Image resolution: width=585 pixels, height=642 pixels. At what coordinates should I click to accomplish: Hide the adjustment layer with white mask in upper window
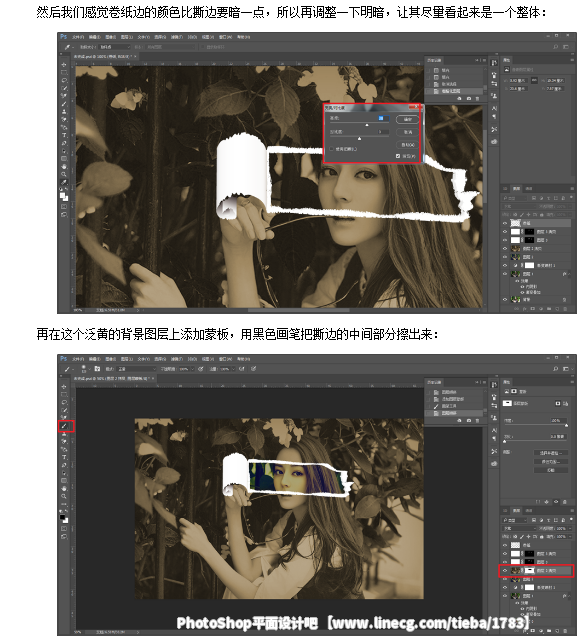click(x=505, y=265)
